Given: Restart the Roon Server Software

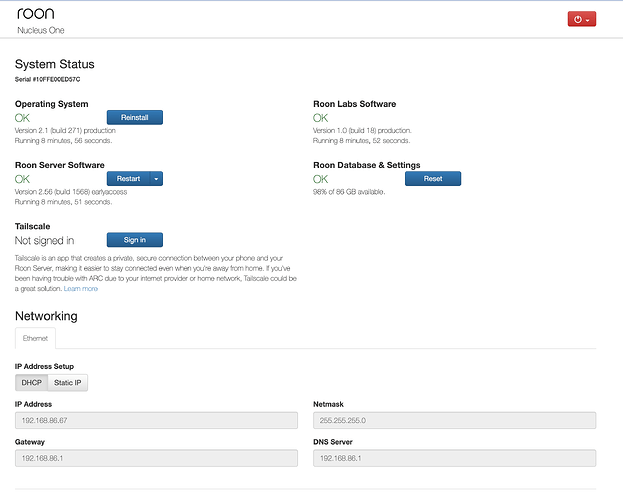Looking at the screenshot, I should point(128,179).
